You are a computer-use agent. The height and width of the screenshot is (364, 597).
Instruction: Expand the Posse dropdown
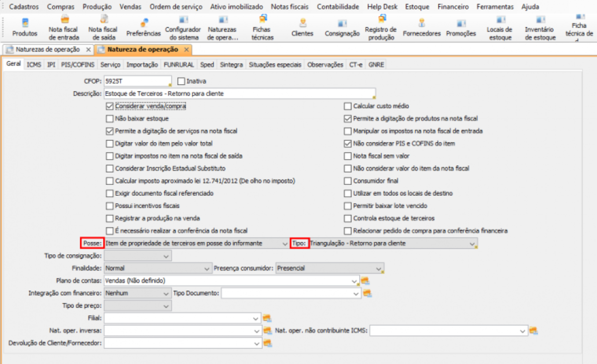click(284, 243)
